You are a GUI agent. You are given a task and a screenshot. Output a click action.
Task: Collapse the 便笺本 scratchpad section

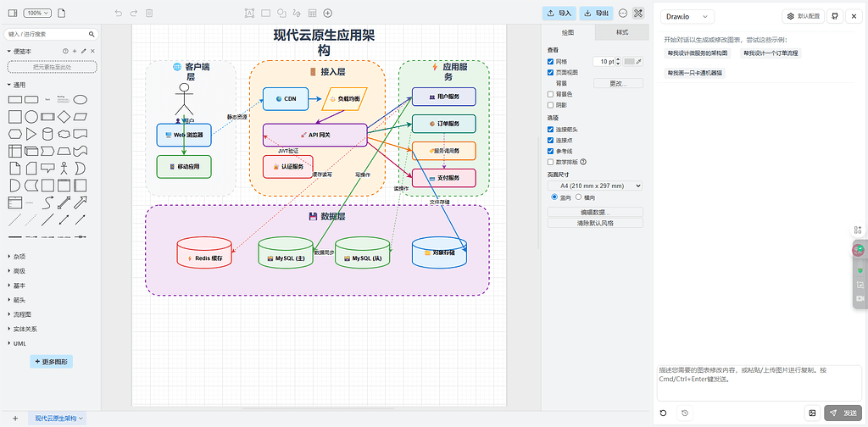pyautogui.click(x=19, y=51)
